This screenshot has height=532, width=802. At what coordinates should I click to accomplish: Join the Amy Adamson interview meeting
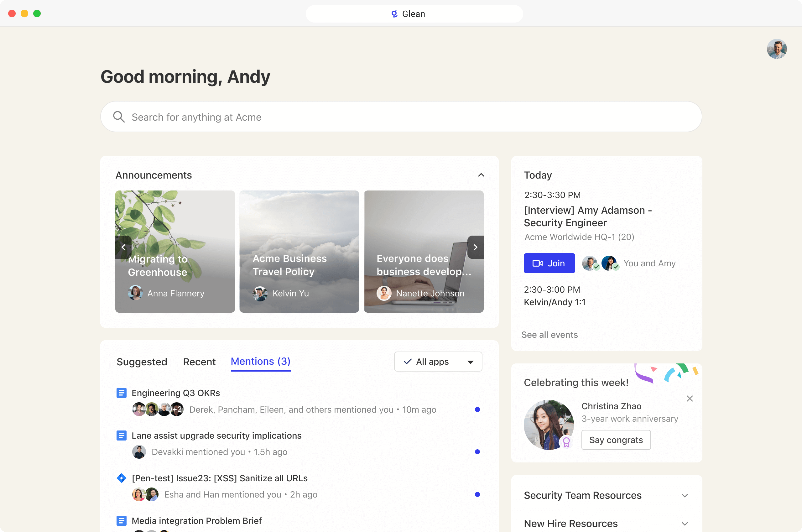click(x=549, y=263)
